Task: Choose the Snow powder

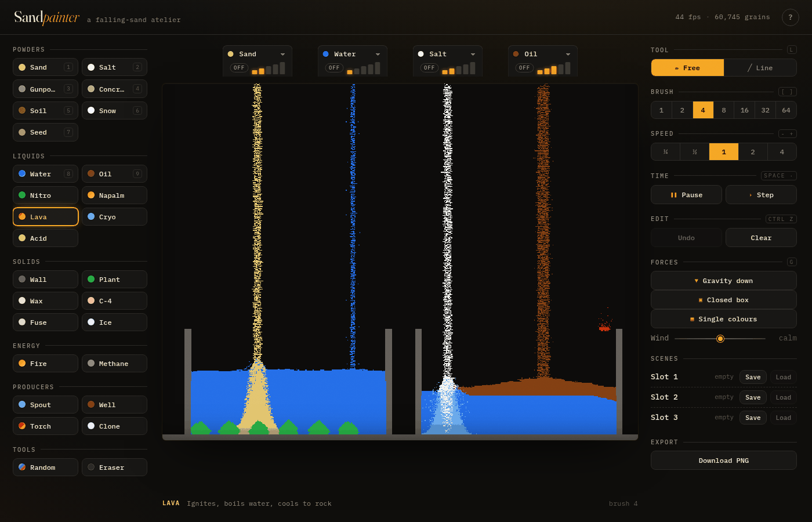Action: (114, 110)
